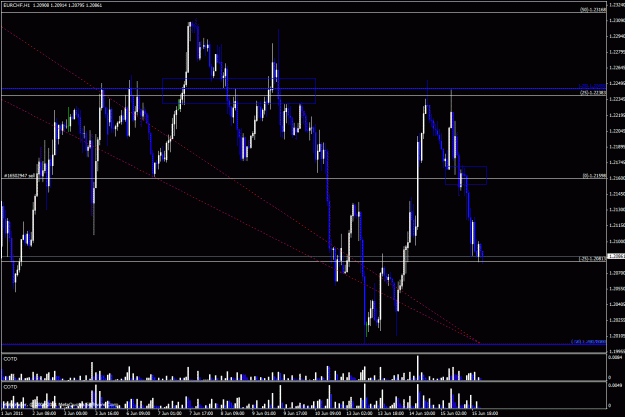Click the 3 Jun 00:00 time label
625x417 pixels.
[76, 413]
